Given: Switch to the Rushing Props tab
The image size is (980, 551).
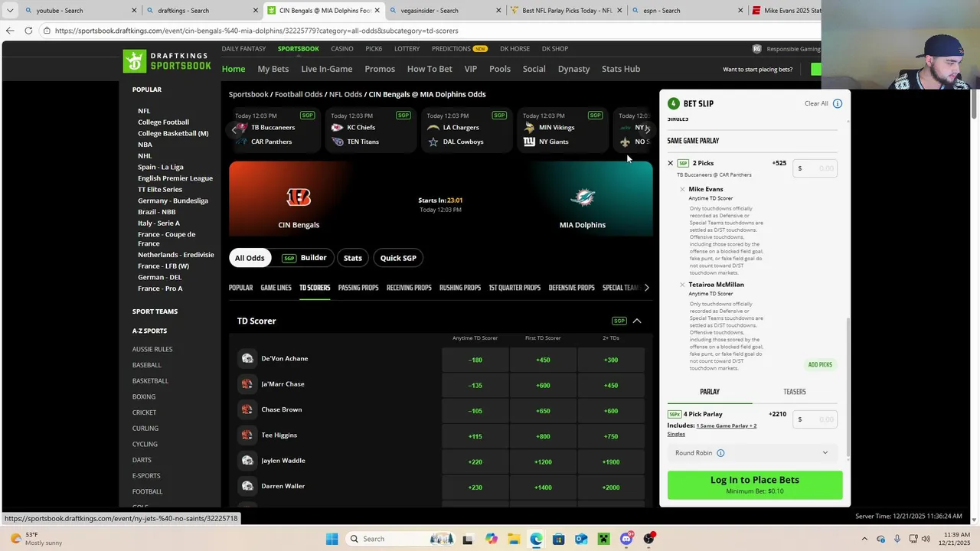Looking at the screenshot, I should [460, 288].
